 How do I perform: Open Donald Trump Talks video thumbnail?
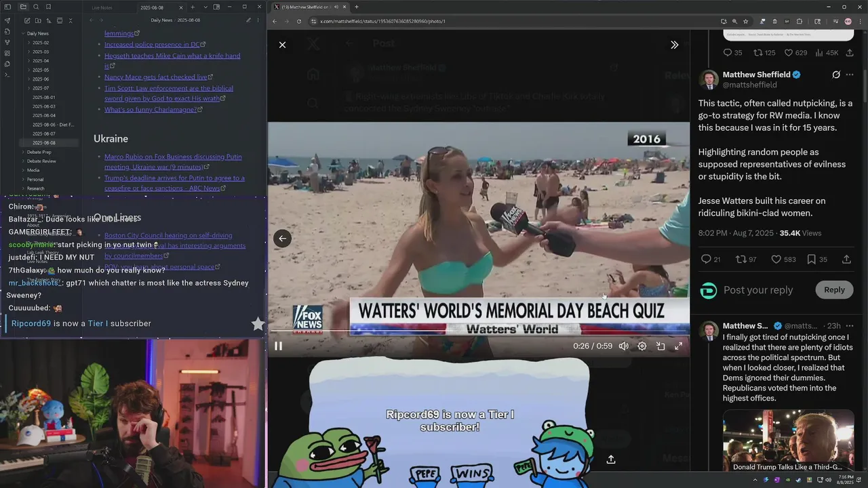[x=788, y=441]
